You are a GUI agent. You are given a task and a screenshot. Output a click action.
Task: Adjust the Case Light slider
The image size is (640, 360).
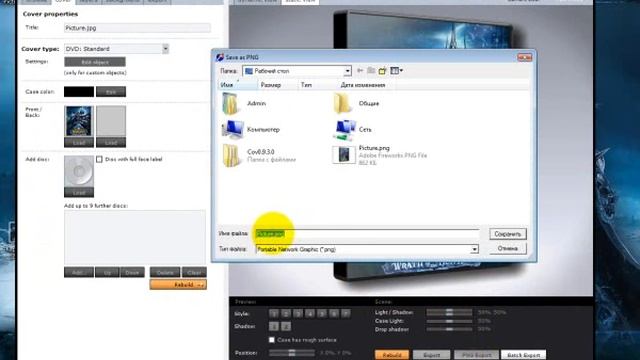tap(449, 321)
